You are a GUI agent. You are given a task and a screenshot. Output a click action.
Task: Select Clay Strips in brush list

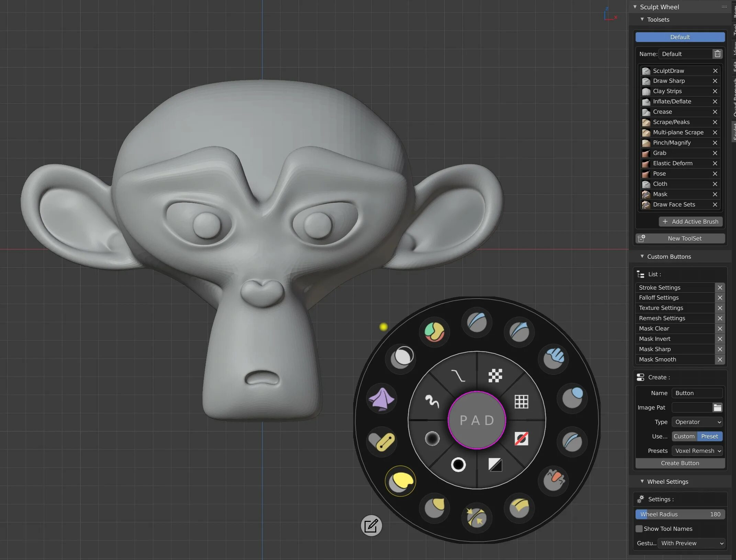coord(667,91)
